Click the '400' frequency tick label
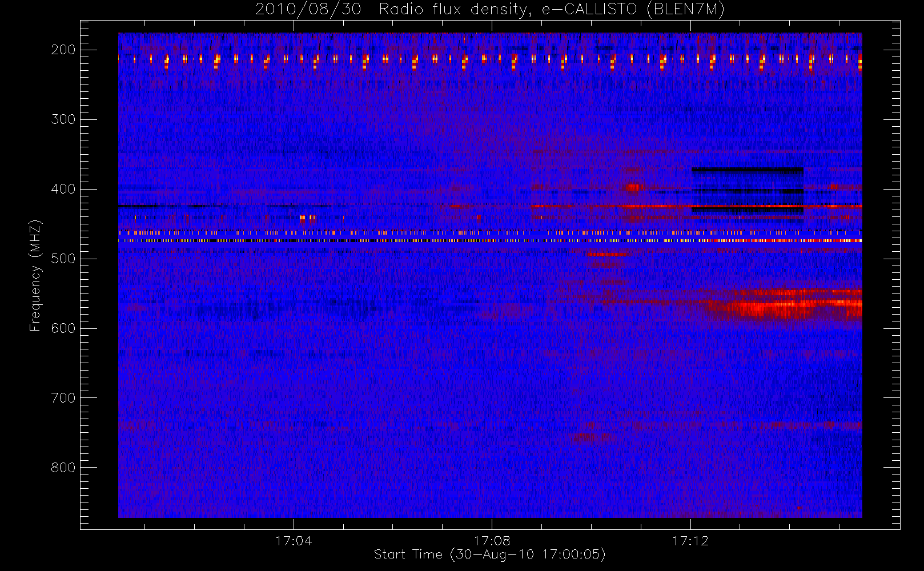The height and width of the screenshot is (571, 924). [63, 189]
